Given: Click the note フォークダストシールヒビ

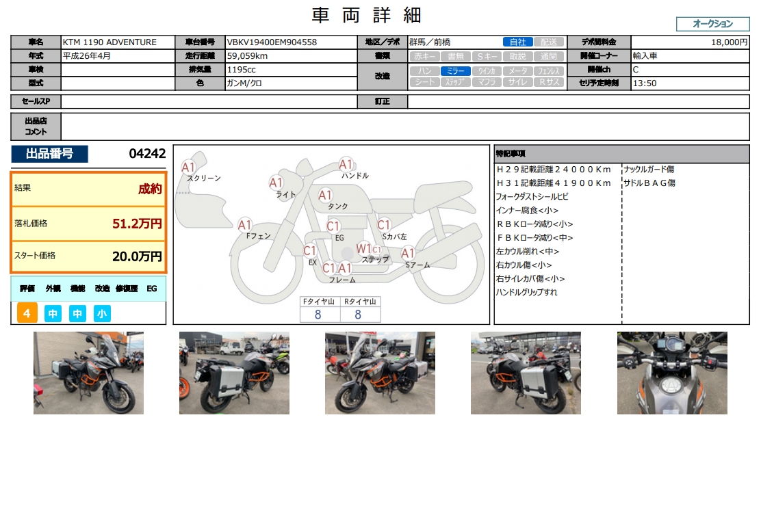Looking at the screenshot, I should tap(532, 196).
